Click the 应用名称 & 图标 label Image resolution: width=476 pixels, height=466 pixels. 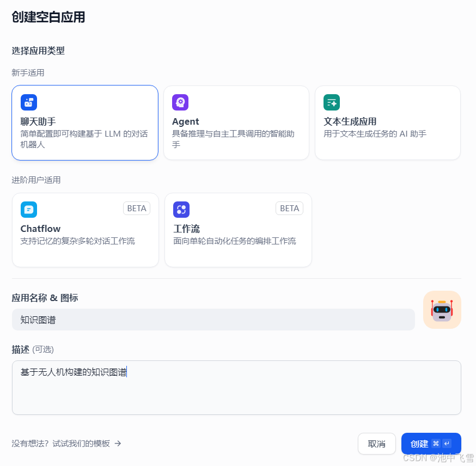tap(45, 298)
